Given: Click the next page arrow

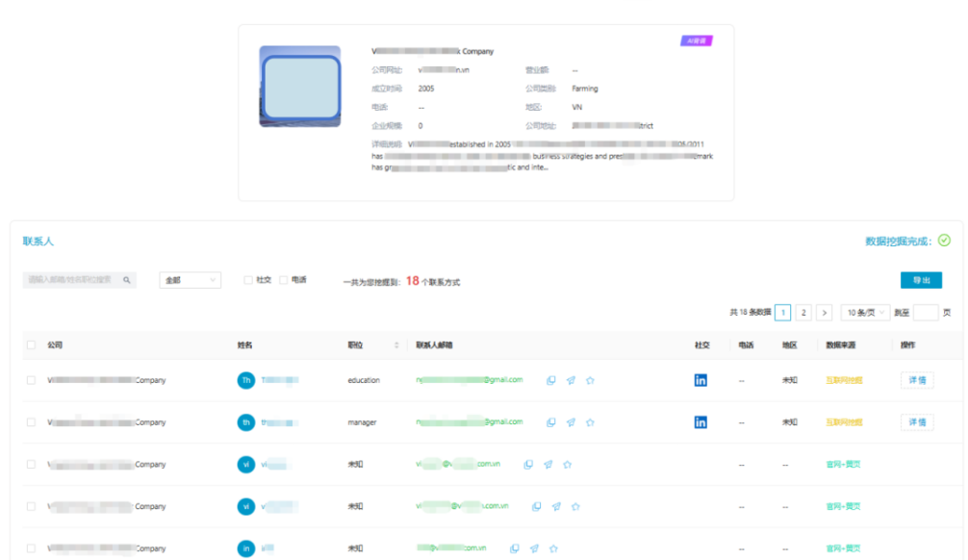Looking at the screenshot, I should coord(825,313).
